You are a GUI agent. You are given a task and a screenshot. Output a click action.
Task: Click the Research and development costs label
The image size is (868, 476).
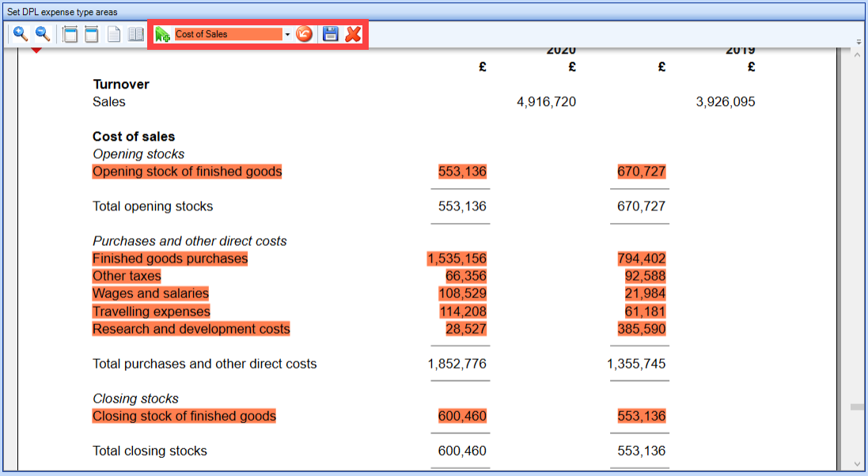point(191,329)
